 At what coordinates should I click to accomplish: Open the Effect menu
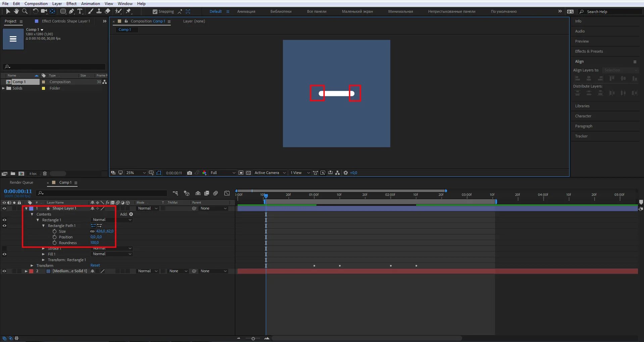point(71,4)
